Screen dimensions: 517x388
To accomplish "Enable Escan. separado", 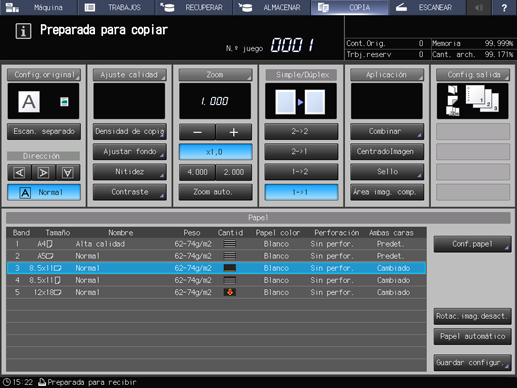I will 44,131.
